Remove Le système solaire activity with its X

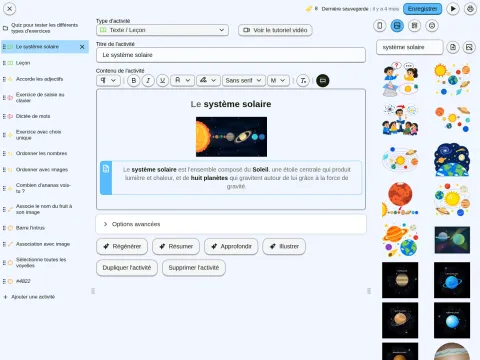point(82,47)
